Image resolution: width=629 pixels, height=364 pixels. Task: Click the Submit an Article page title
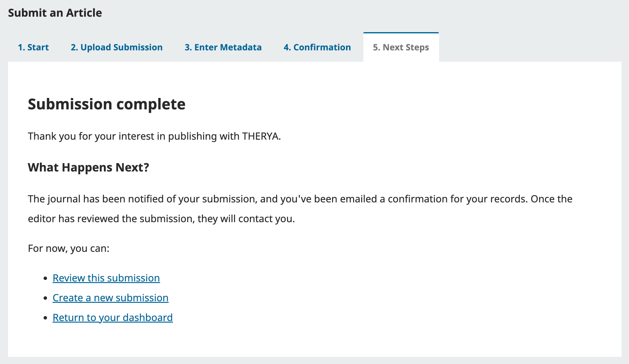(x=55, y=13)
